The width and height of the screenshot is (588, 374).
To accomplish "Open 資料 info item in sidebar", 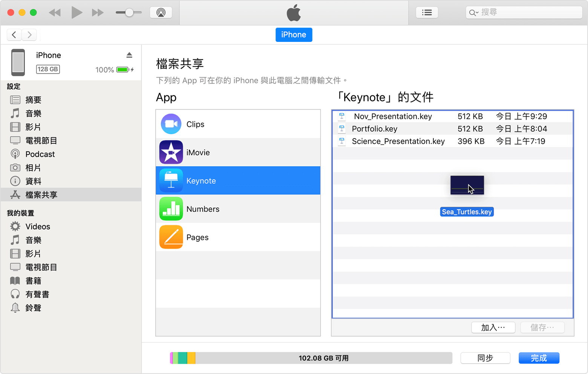I will 71,181.
